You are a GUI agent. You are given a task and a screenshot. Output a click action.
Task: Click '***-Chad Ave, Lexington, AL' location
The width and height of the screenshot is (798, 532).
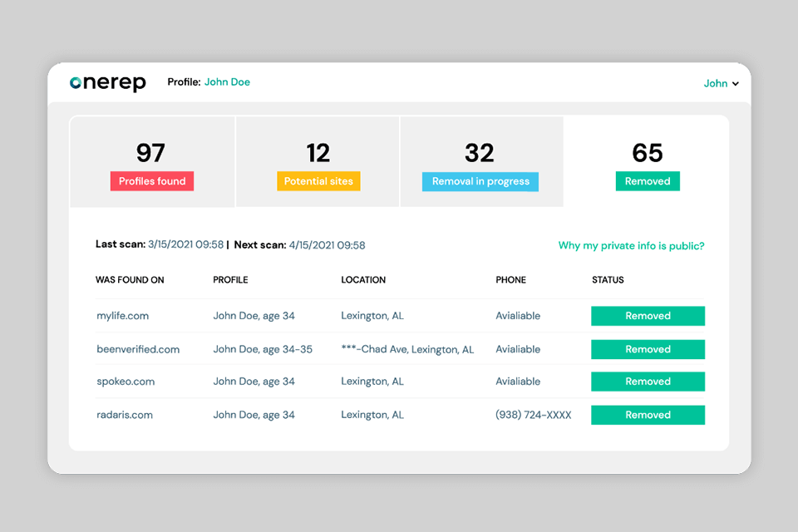[407, 349]
